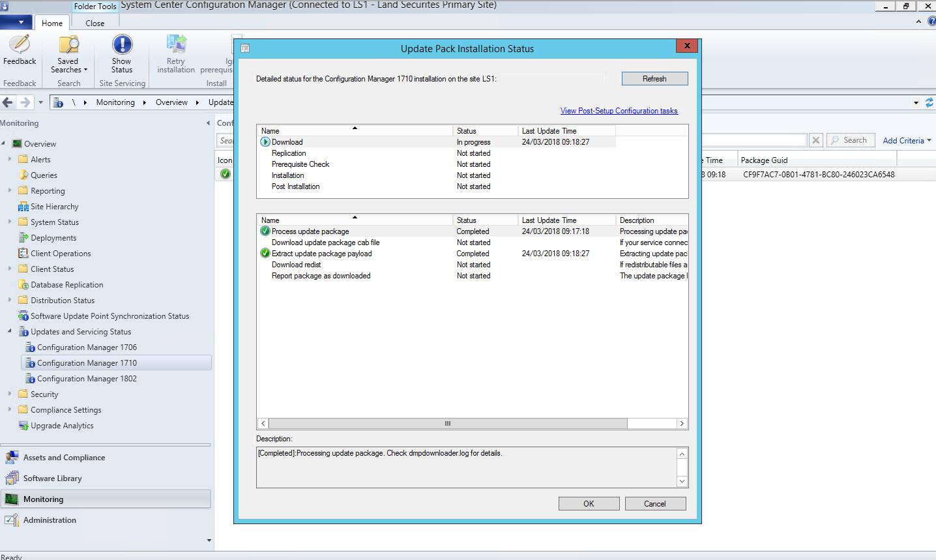Click the Retry installation ribbon icon
This screenshot has height=560, width=936.
(x=176, y=44)
